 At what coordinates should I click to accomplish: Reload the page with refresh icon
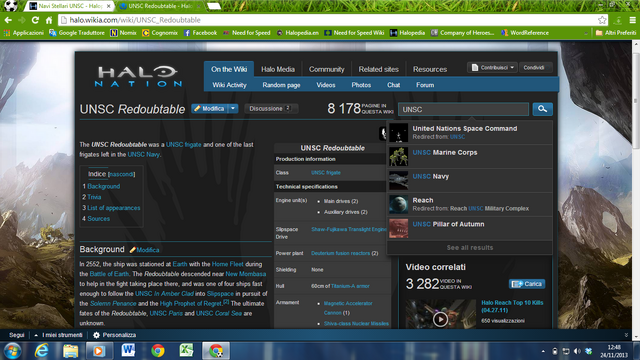tap(35, 20)
